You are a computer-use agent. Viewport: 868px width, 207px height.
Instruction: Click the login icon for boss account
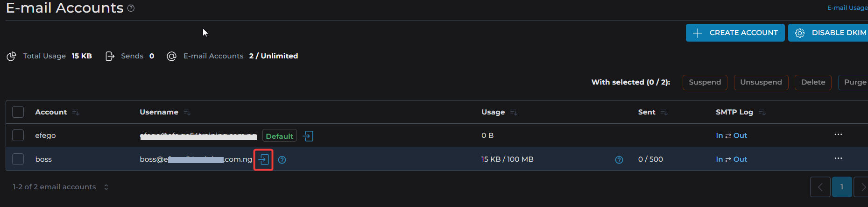[x=264, y=159]
